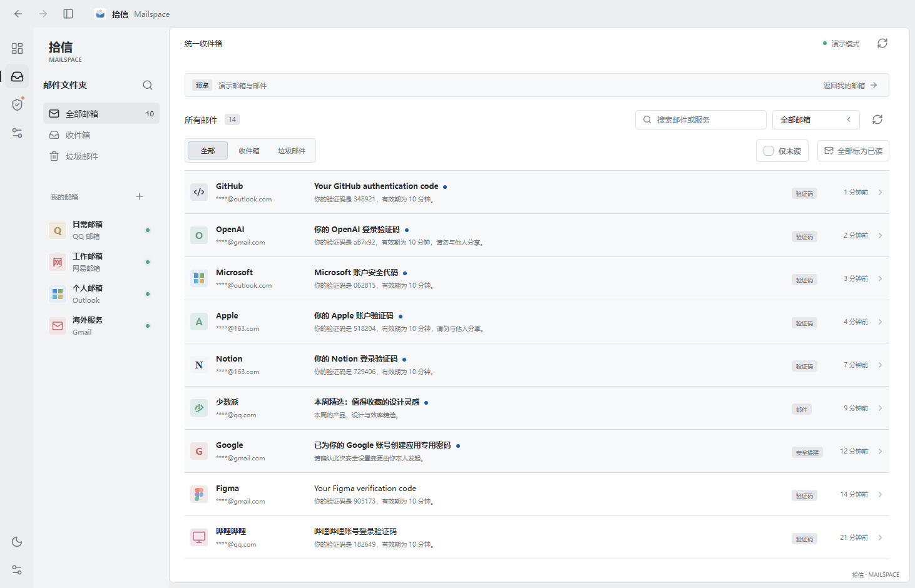
Task: Open the 海外服务 Gmail mailbox
Action: click(x=101, y=326)
